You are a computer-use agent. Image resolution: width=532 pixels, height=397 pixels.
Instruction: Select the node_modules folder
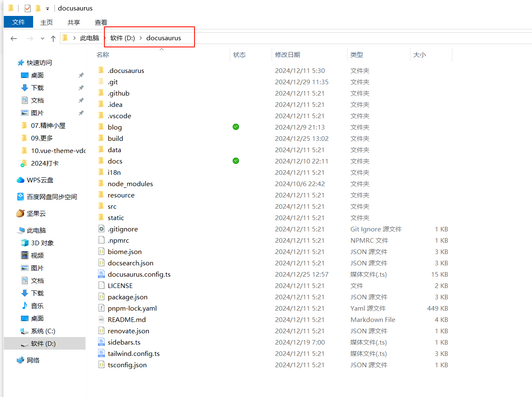[x=130, y=184]
